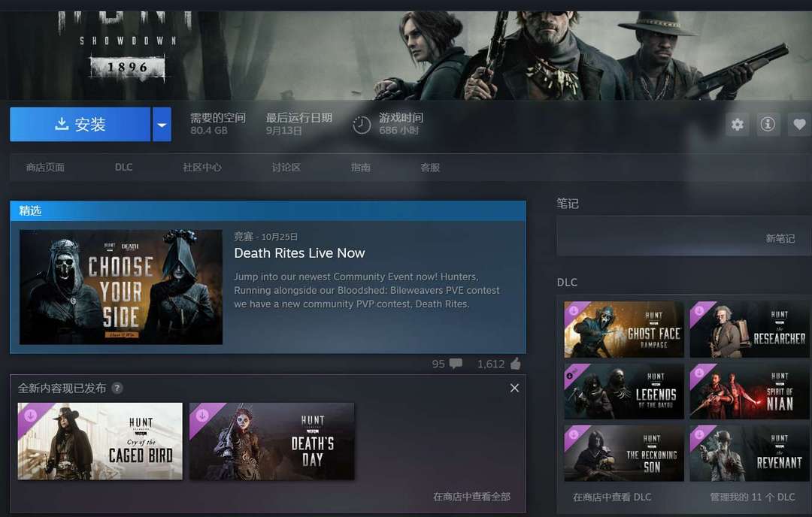This screenshot has height=517, width=812.
Task: Open comments speech bubble icon
Action: point(456,364)
